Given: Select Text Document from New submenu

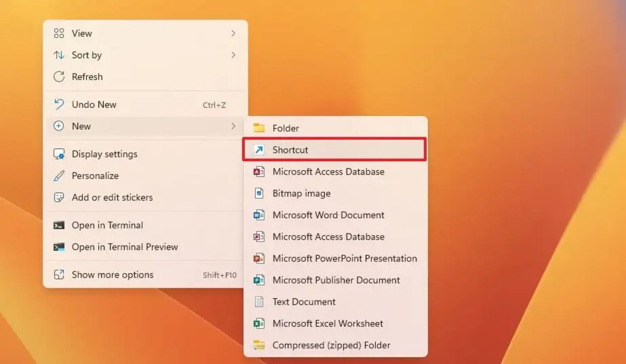Looking at the screenshot, I should (304, 302).
